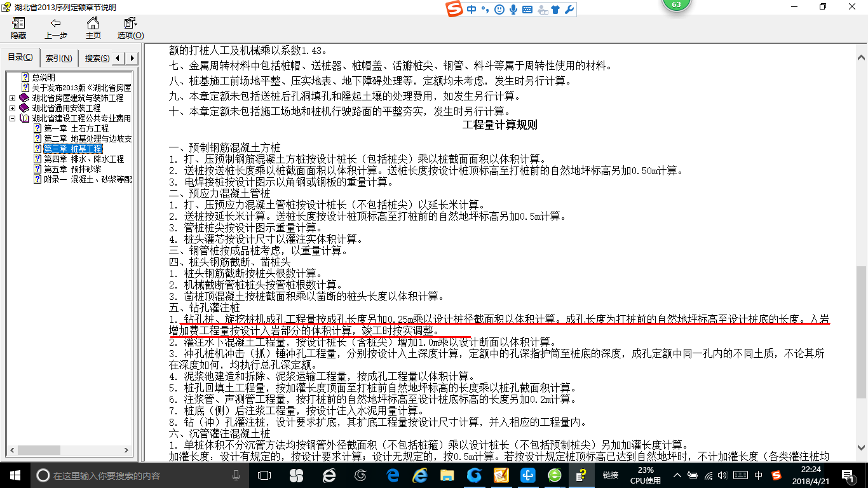868x488 pixels.
Task: Toggle punctuation mode on Sogou IME bar
Action: pos(485,10)
